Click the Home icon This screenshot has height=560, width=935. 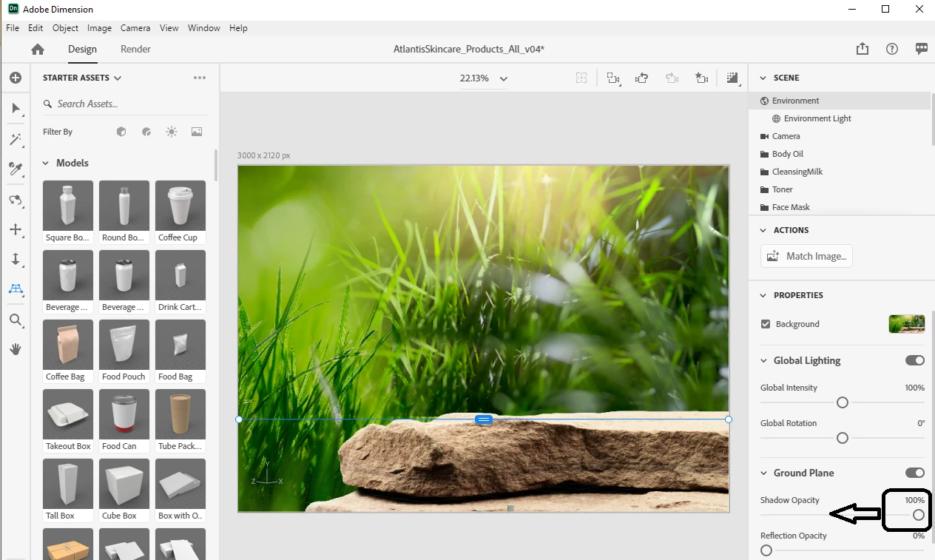[38, 50]
